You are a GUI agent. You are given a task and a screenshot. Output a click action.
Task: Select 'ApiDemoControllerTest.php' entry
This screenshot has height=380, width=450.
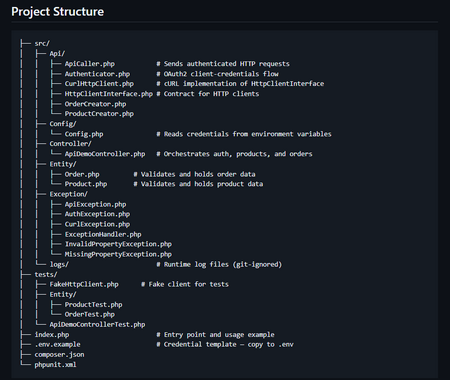97,324
